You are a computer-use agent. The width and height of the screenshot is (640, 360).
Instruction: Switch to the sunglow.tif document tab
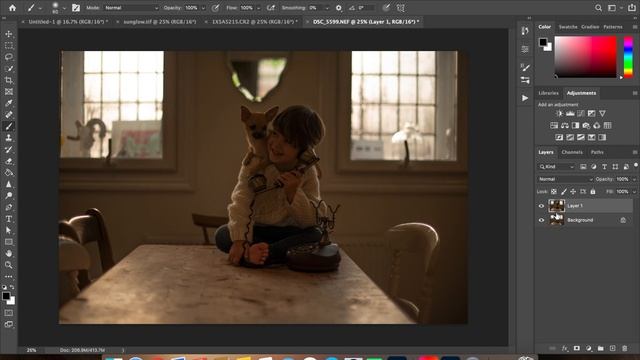tap(160, 22)
